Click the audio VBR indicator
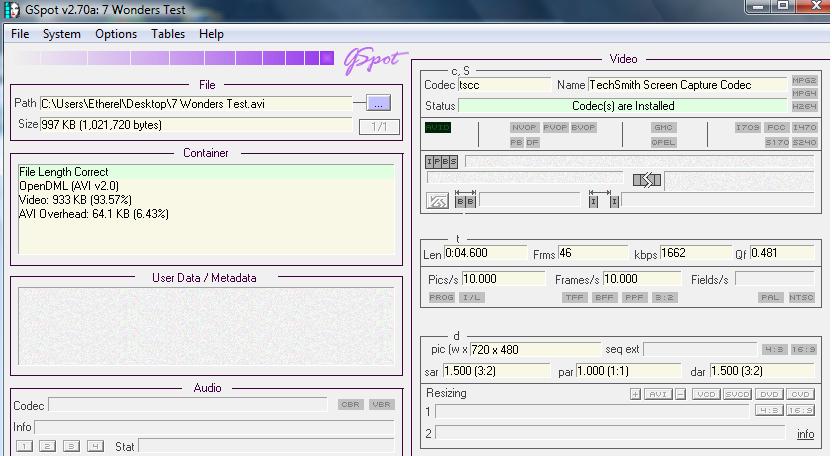The image size is (832, 456). coord(381,405)
